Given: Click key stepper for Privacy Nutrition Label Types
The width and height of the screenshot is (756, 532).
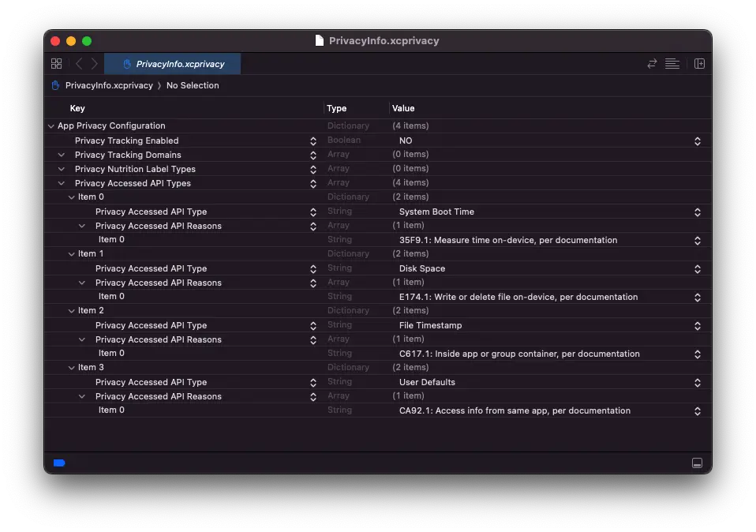Looking at the screenshot, I should click(x=313, y=169).
